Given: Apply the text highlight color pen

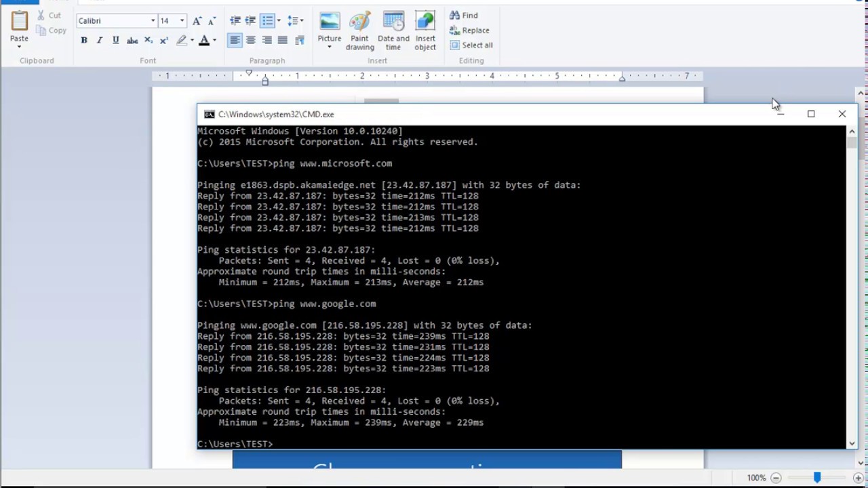Looking at the screenshot, I should (181, 41).
